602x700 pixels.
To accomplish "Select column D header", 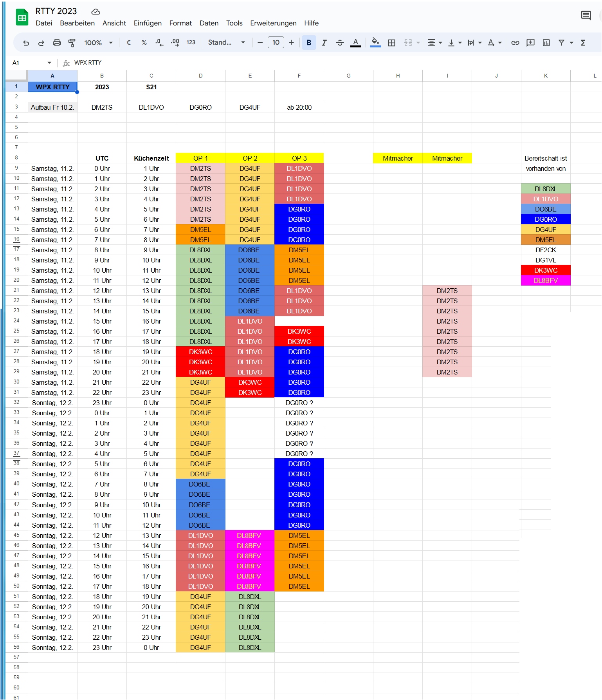I will click(x=200, y=76).
